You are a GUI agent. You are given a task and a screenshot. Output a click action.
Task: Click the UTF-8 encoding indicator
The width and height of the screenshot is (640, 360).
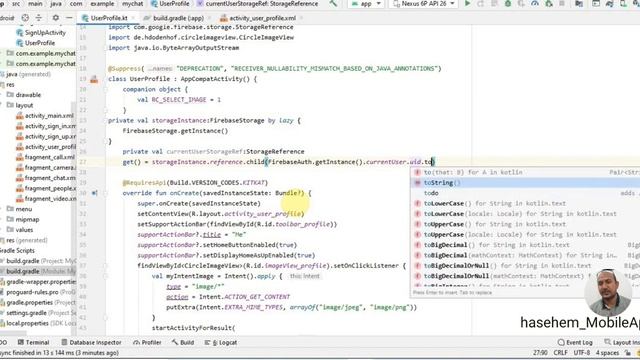582,353
